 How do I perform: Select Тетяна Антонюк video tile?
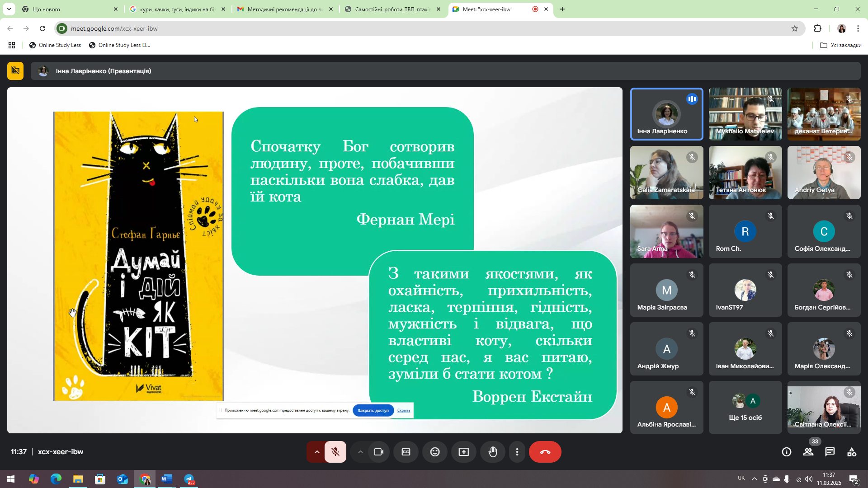[745, 173]
